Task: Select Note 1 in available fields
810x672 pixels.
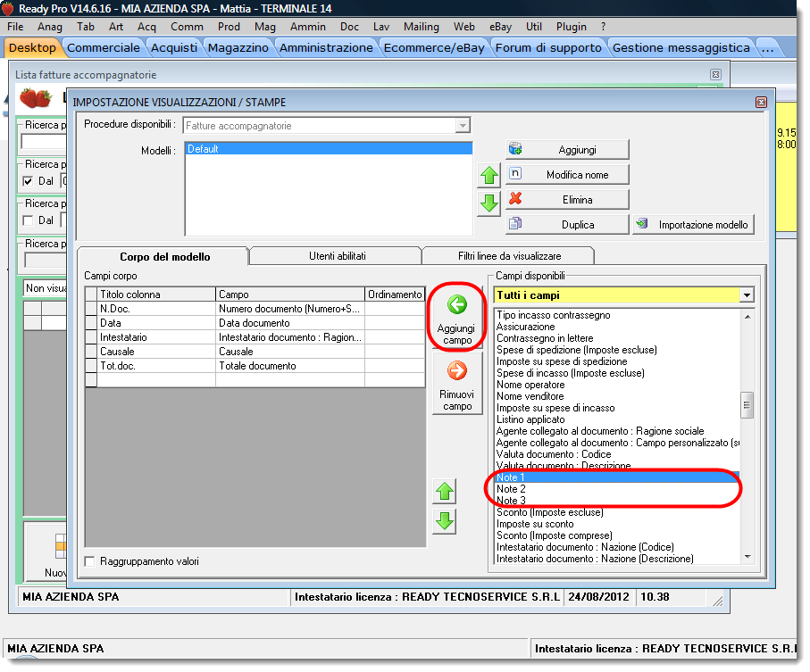Action: [617, 477]
